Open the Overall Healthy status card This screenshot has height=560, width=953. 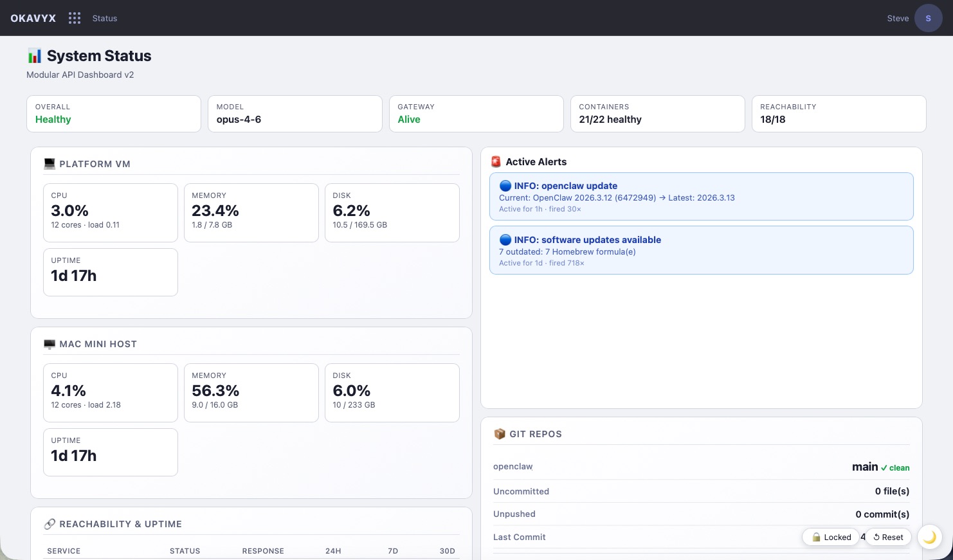tap(114, 114)
